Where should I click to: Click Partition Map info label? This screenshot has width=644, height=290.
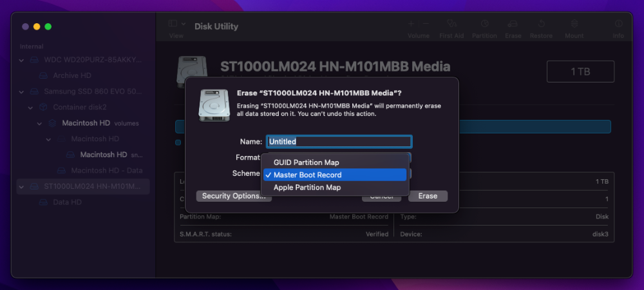[x=200, y=217]
